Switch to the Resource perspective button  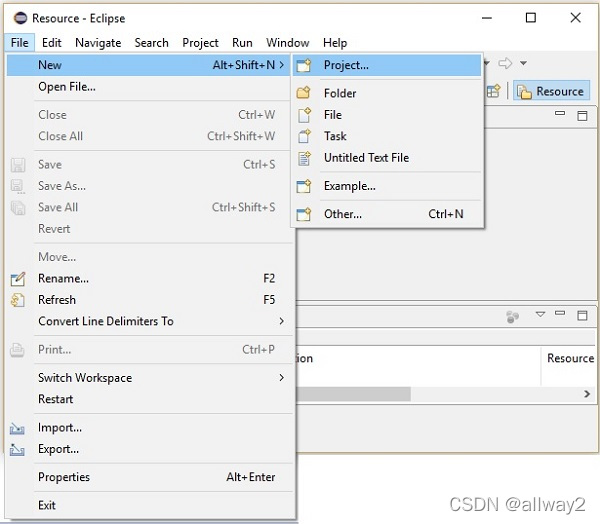point(551,91)
